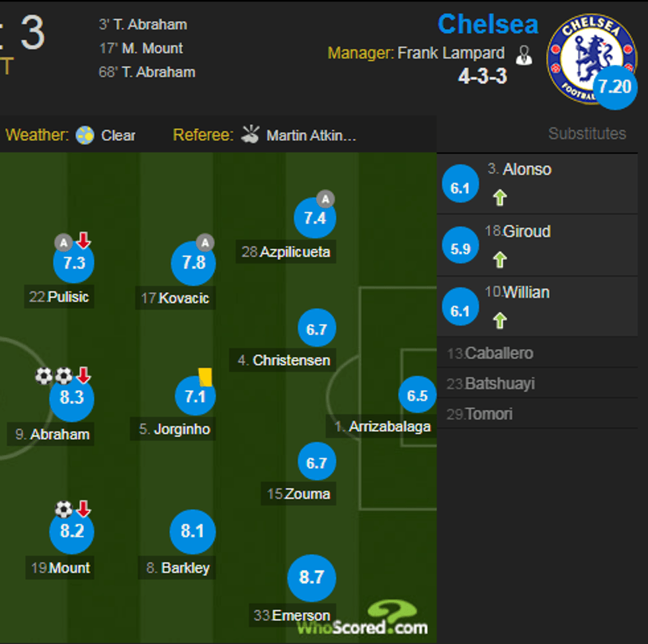This screenshot has width=648, height=644.
Task: Click the assist badge above Azpilicueta's rating
Action: coord(325,198)
